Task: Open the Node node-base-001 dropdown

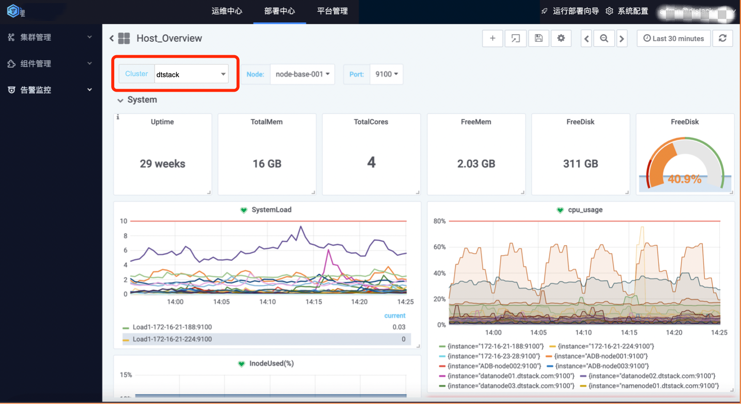Action: [302, 74]
